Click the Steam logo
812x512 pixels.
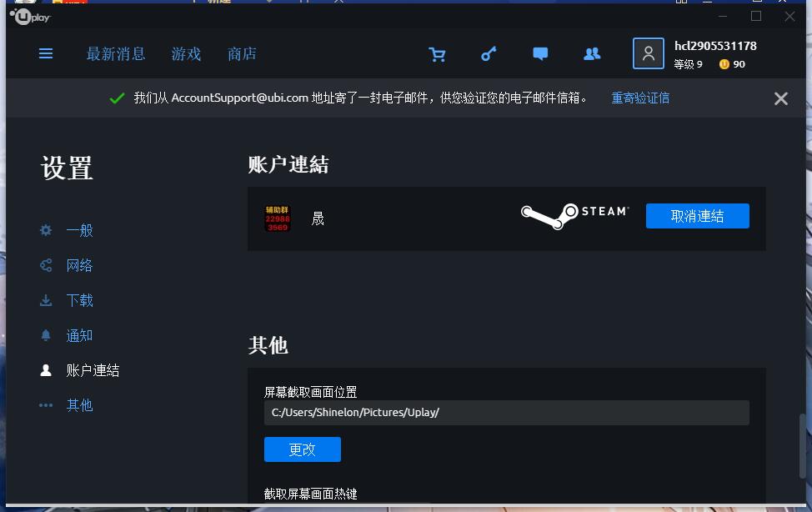[x=575, y=216]
